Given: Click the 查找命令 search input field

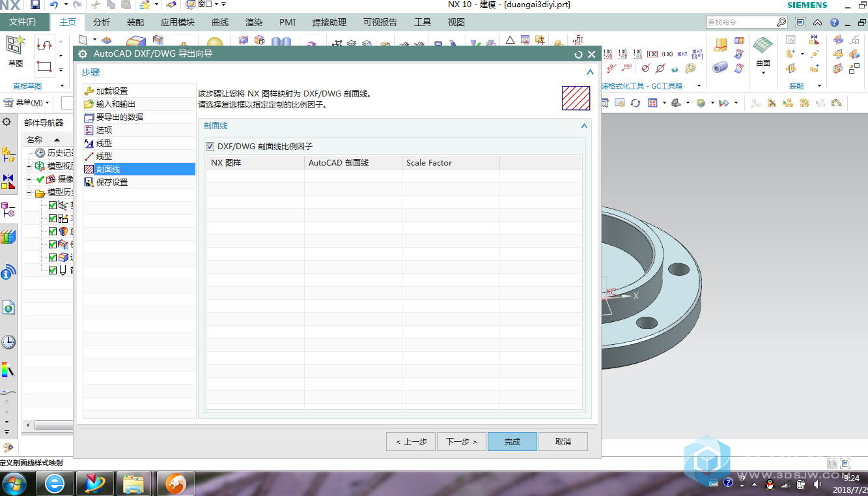Looking at the screenshot, I should point(741,22).
